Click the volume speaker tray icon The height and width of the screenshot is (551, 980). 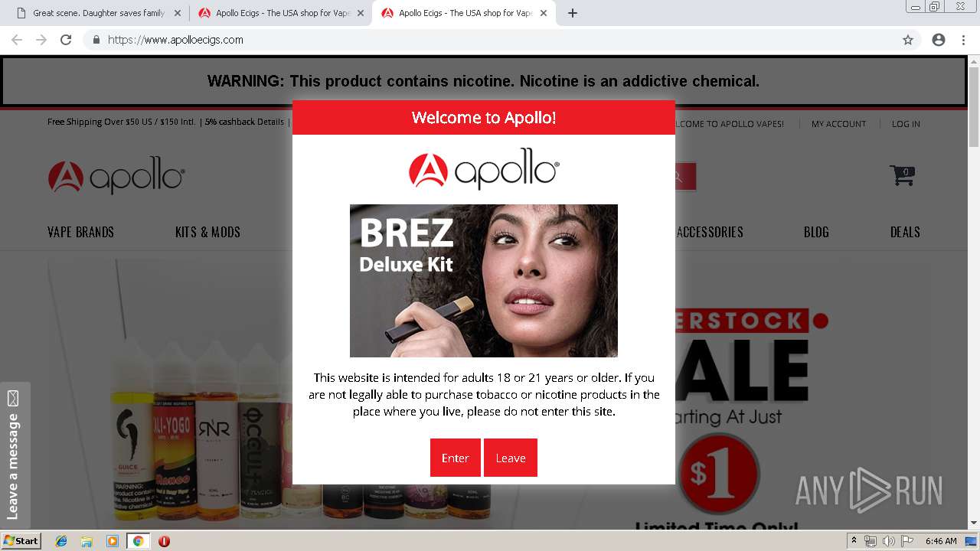click(888, 541)
